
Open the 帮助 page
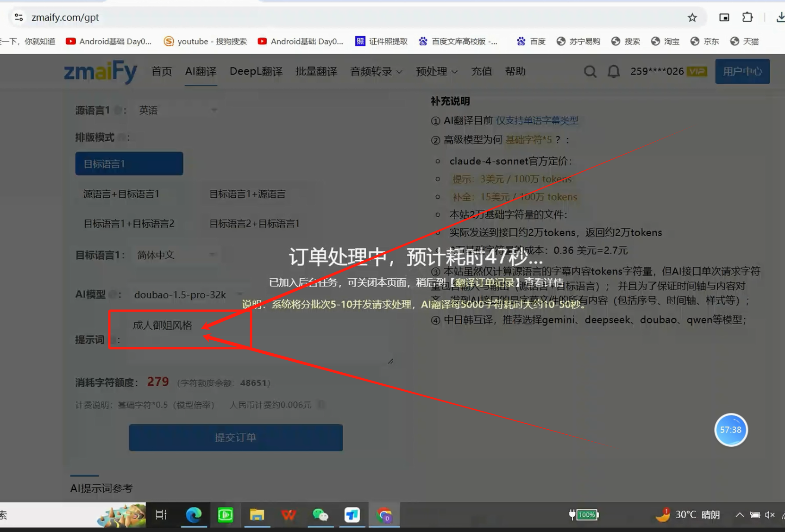pos(515,71)
